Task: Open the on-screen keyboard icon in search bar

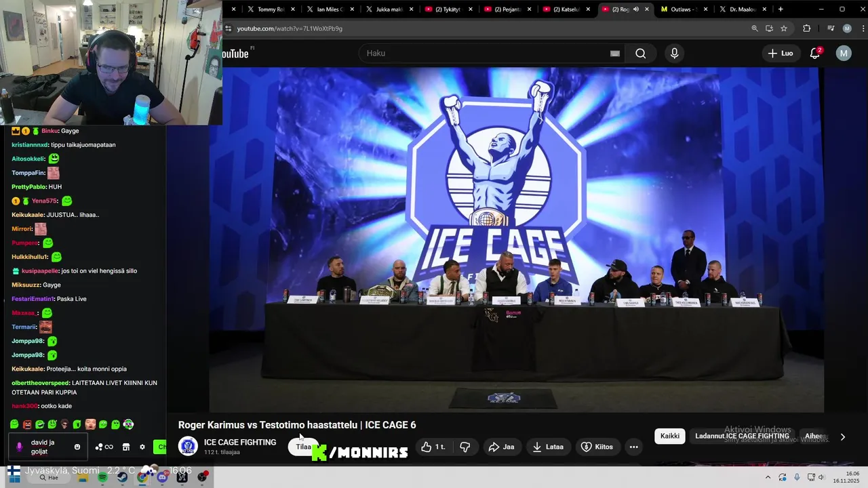Action: click(615, 54)
